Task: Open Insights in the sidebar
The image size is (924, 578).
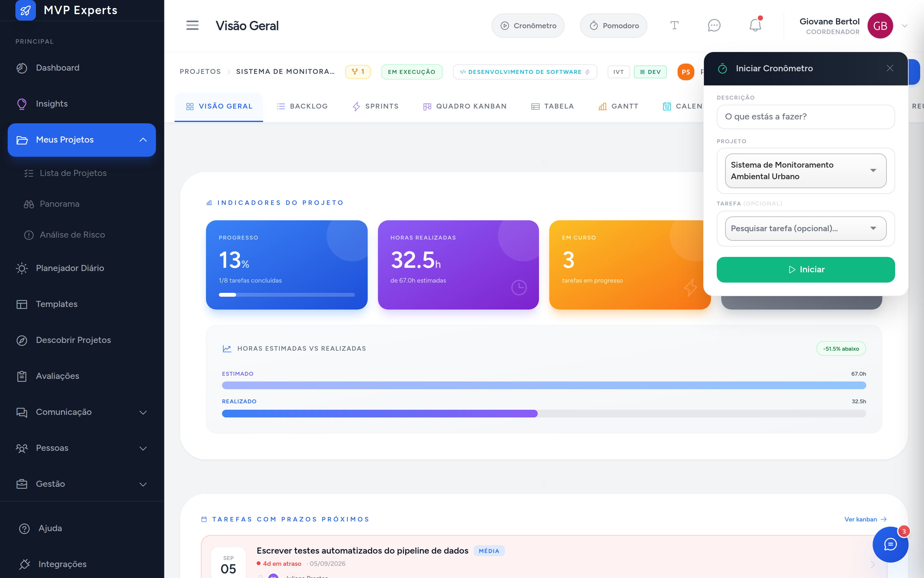Action: click(82, 104)
